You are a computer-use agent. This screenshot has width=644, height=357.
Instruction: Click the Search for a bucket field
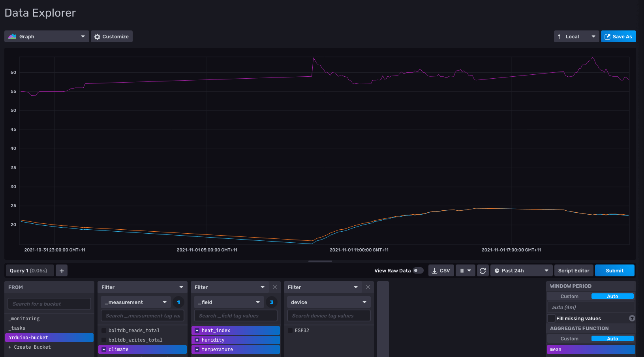(x=49, y=304)
